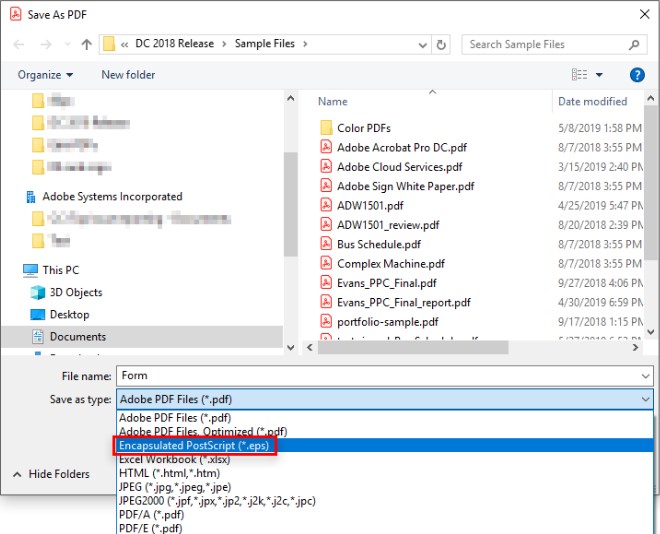The width and height of the screenshot is (660, 534).
Task: Select 3D Objects in navigation pane
Action: coord(76,292)
